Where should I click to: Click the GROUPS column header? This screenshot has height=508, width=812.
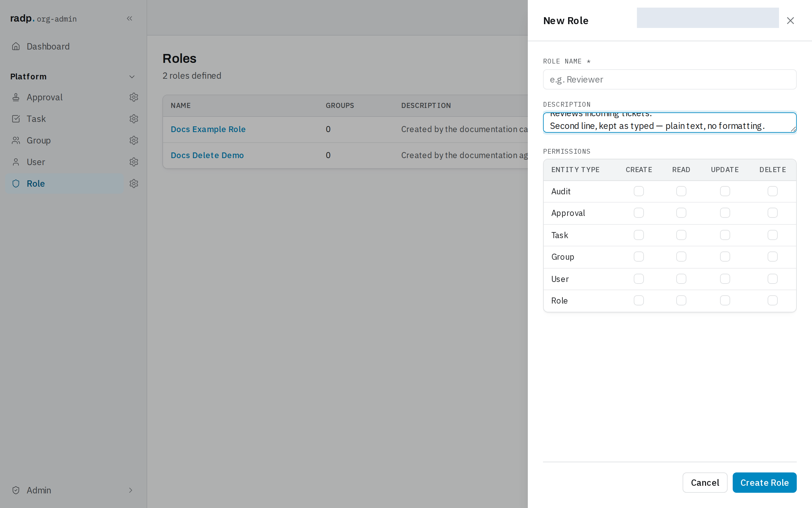pyautogui.click(x=340, y=105)
